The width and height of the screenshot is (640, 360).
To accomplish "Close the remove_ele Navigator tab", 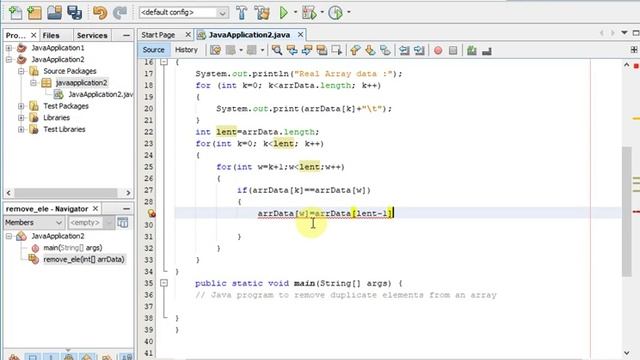I will (95, 209).
